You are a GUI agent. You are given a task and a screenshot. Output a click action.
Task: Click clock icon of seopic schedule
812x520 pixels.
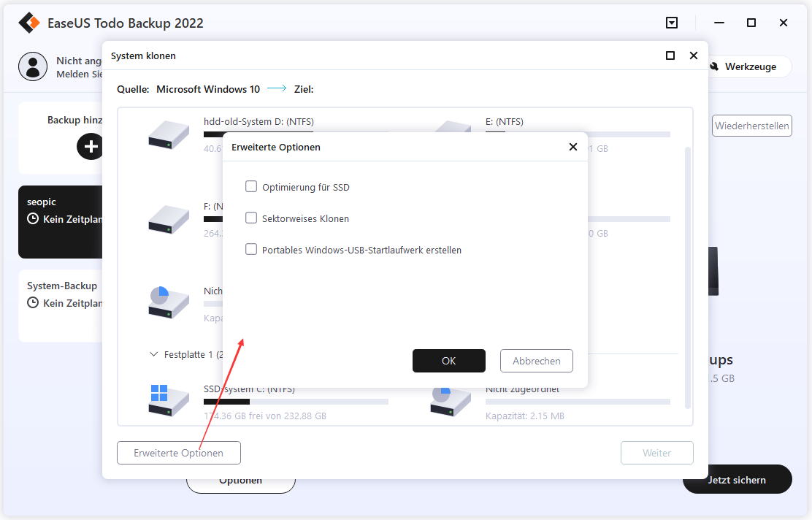tap(33, 218)
